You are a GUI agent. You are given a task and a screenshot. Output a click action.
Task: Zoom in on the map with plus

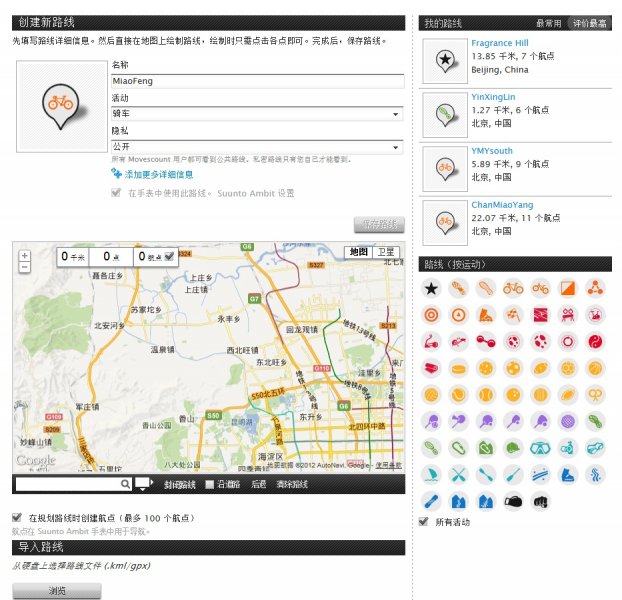(x=25, y=256)
